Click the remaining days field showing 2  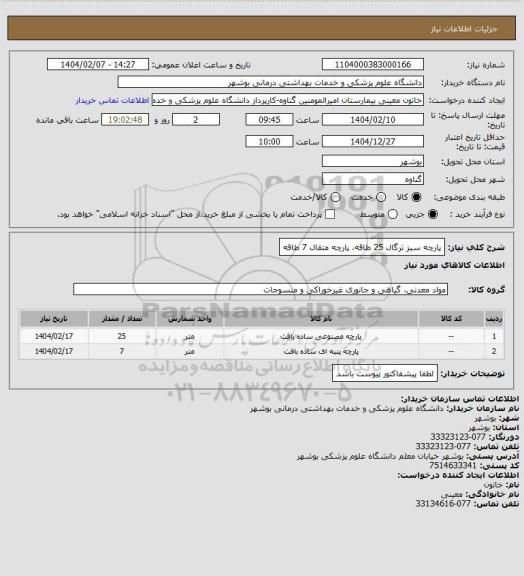[x=196, y=120]
